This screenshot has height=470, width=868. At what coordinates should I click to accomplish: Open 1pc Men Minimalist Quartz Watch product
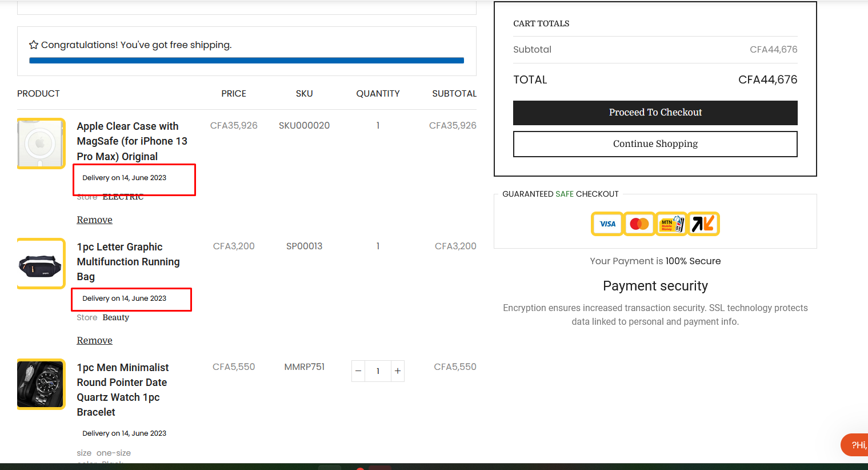tap(123, 389)
